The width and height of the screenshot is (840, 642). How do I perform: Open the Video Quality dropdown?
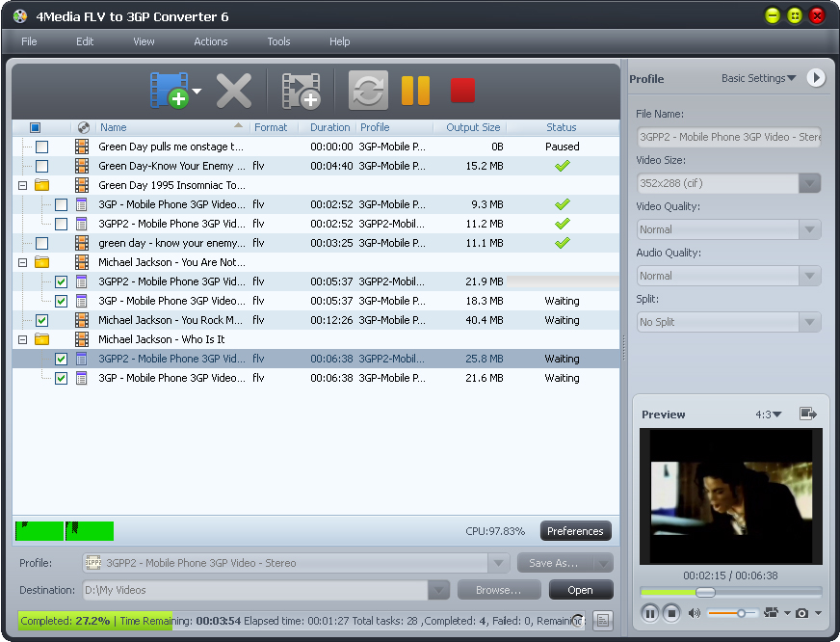point(809,229)
